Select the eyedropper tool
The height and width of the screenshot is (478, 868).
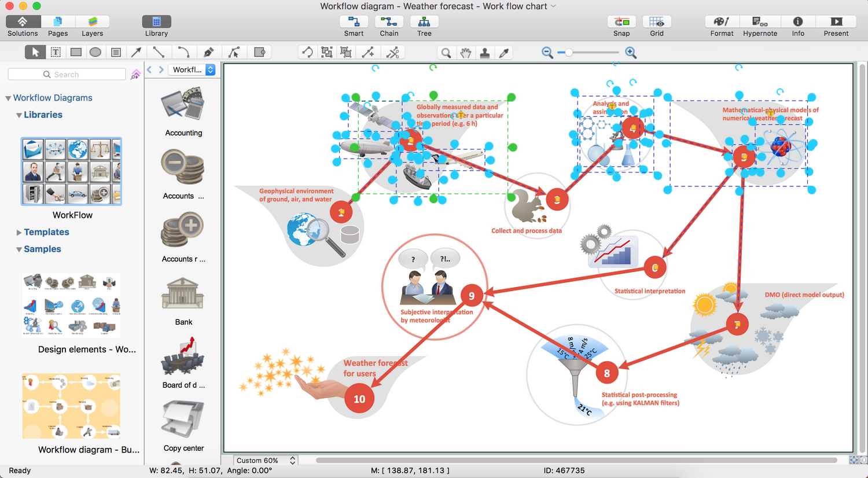[x=504, y=53]
